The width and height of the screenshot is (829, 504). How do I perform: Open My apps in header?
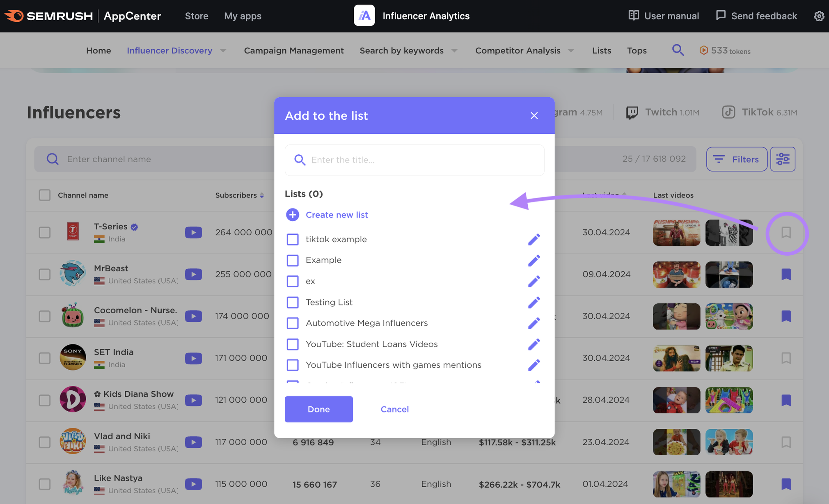pos(243,16)
